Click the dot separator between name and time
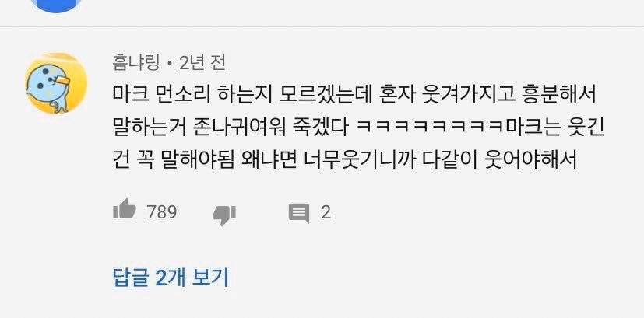 click(170, 64)
